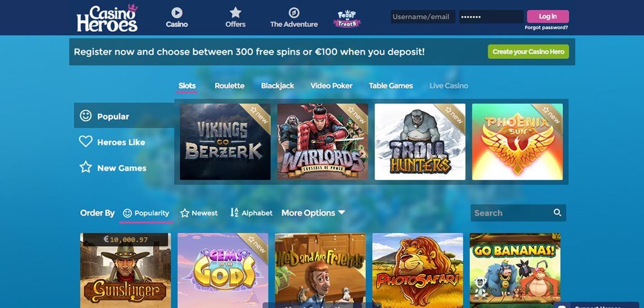Viewport: 644px width, 308px height.
Task: Open the Feast of Treats promotion
Action: click(346, 19)
